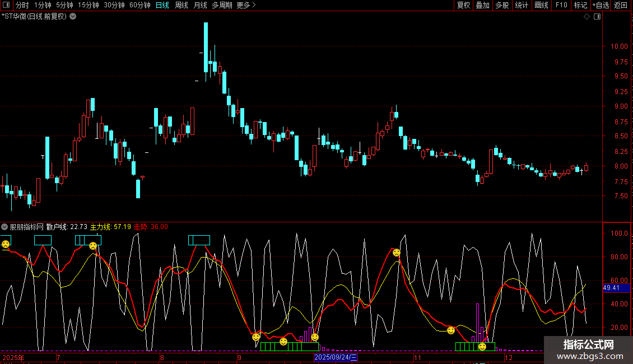Image resolution: width=633 pixels, height=364 pixels.
Task: Select the 60分钟 period
Action: (139, 5)
